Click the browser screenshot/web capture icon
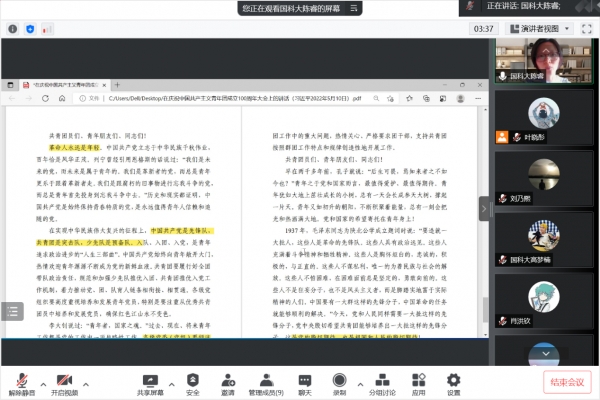This screenshot has height=400, width=600. (443, 98)
